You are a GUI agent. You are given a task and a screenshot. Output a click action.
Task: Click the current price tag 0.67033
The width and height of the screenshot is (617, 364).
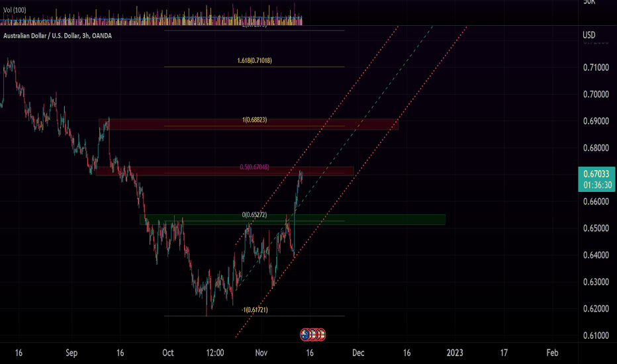(596, 173)
